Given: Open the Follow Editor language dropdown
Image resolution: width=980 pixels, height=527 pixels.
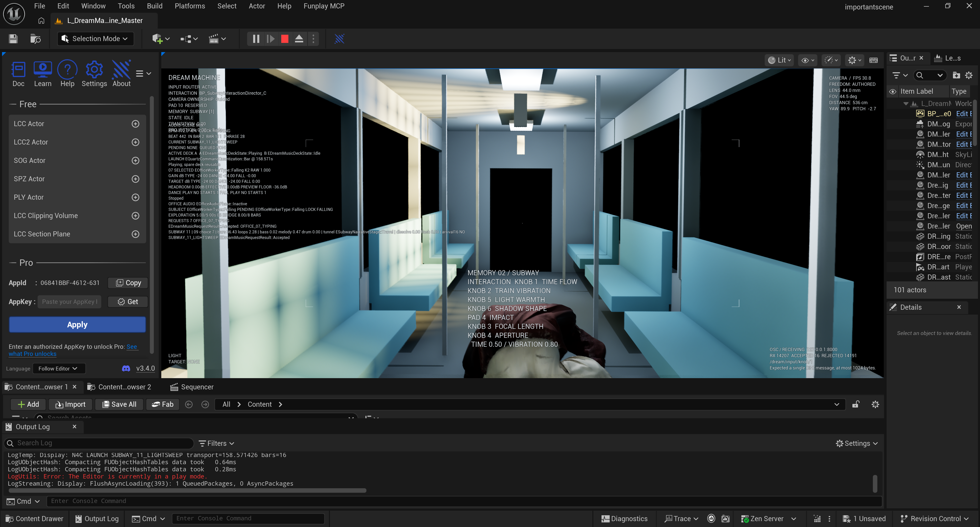Looking at the screenshot, I should (59, 369).
